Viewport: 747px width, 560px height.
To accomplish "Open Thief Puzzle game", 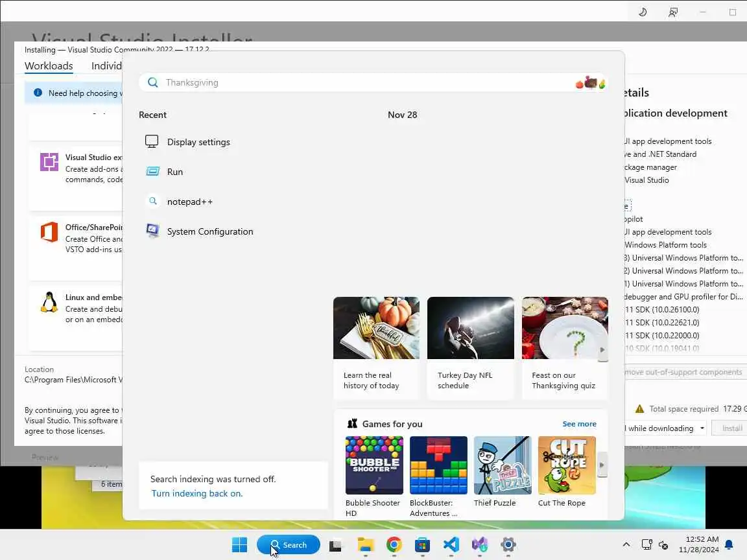I will (x=503, y=471).
